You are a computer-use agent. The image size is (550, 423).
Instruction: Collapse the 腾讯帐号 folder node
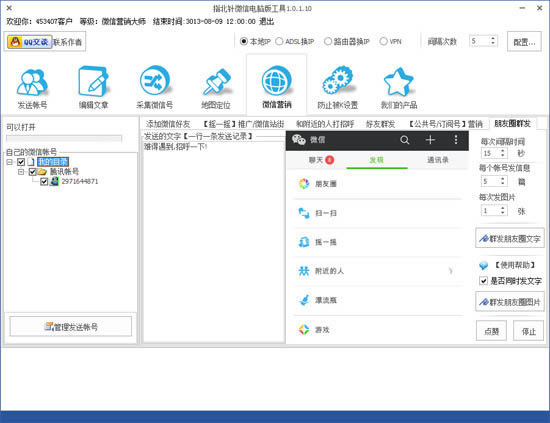(21, 172)
